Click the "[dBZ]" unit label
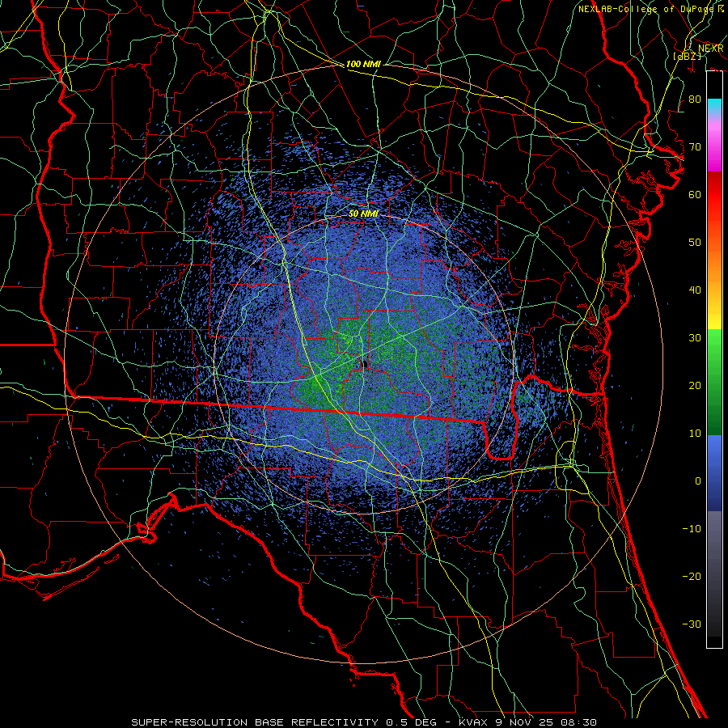This screenshot has width=728, height=728. pos(687,56)
